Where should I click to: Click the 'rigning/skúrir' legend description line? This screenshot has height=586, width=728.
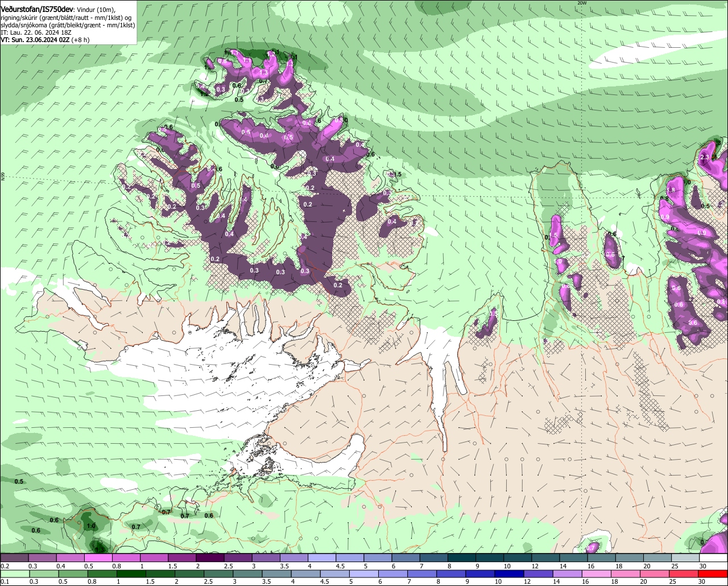[x=65, y=18]
